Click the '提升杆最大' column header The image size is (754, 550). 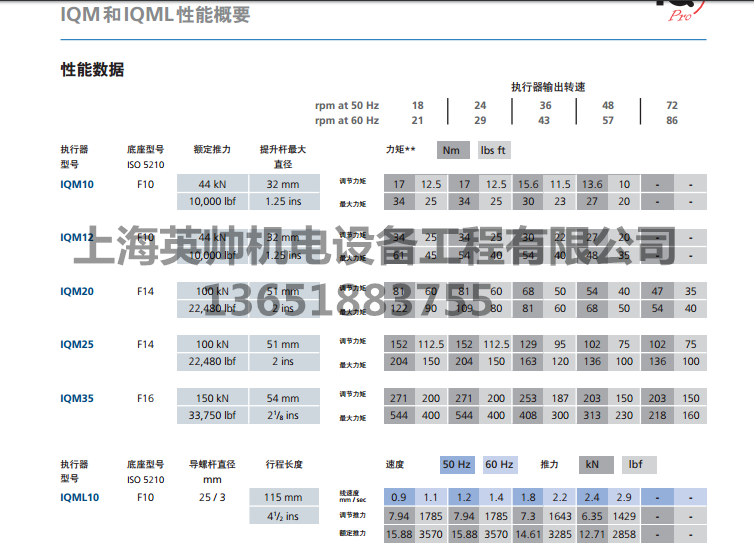(283, 150)
